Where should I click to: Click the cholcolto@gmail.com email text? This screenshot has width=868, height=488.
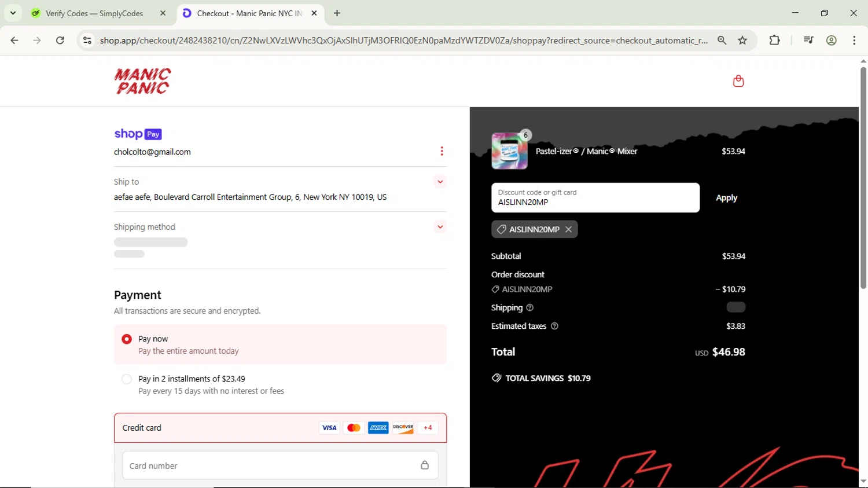(x=152, y=152)
